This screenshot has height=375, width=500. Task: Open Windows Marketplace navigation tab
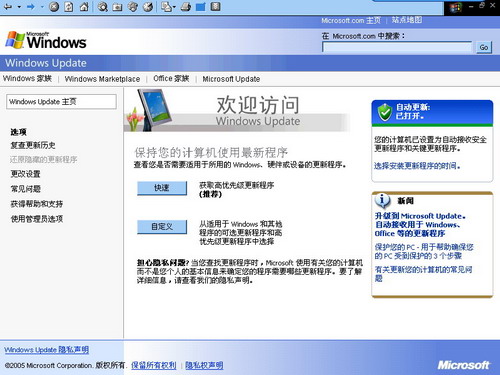102,79
